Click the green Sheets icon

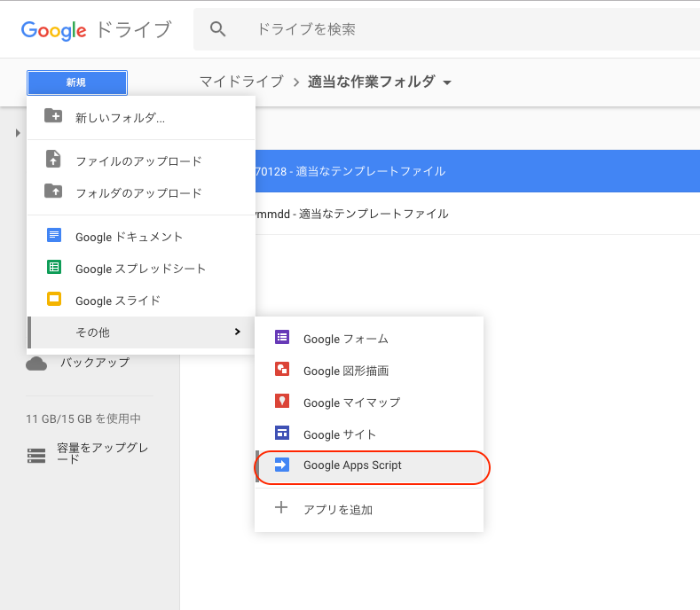[x=54, y=267]
